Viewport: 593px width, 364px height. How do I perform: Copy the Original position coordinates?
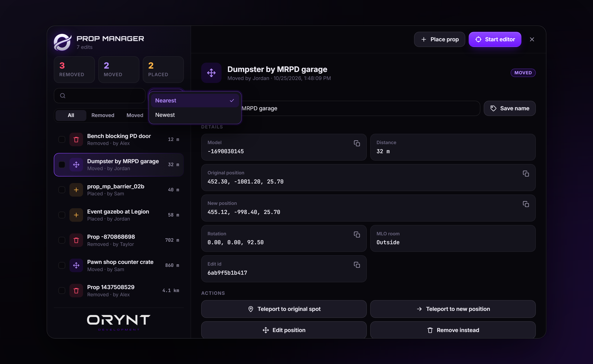[526, 174]
